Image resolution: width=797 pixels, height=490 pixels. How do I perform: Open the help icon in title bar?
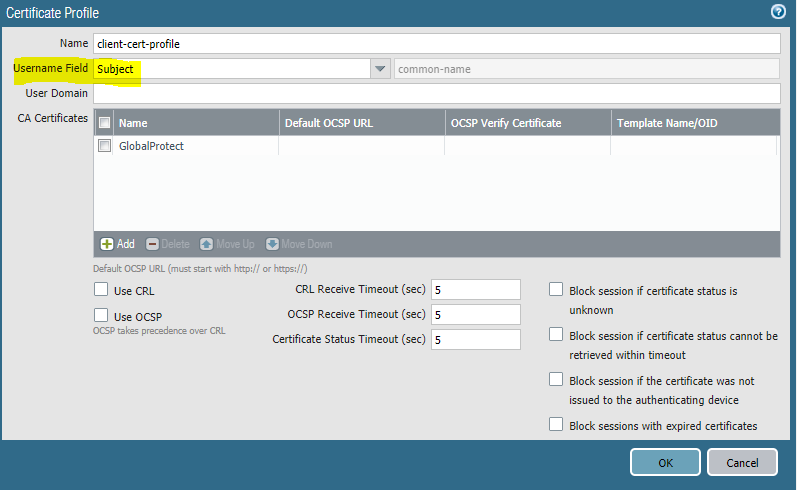click(777, 12)
